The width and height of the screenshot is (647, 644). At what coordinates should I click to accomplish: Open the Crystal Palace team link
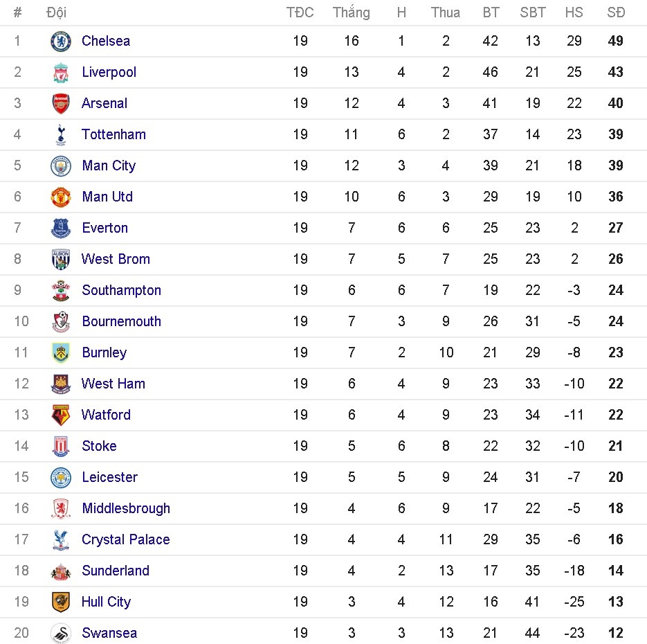coord(125,539)
